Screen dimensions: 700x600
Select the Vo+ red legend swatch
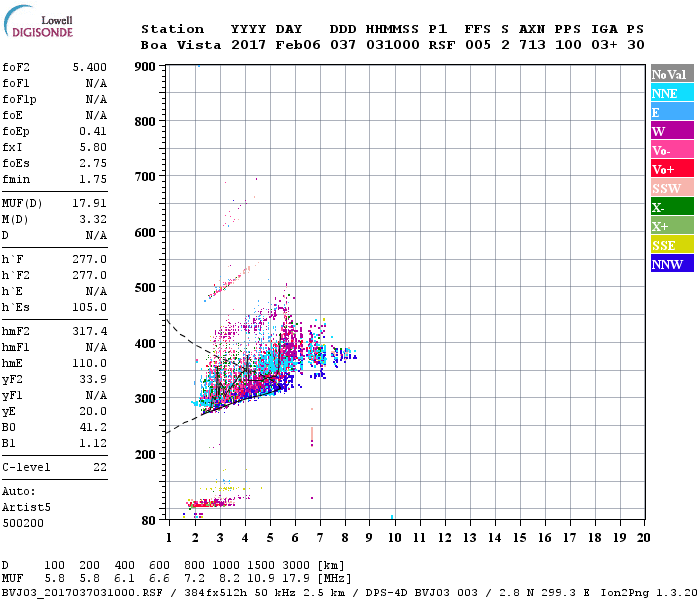pyautogui.click(x=672, y=169)
